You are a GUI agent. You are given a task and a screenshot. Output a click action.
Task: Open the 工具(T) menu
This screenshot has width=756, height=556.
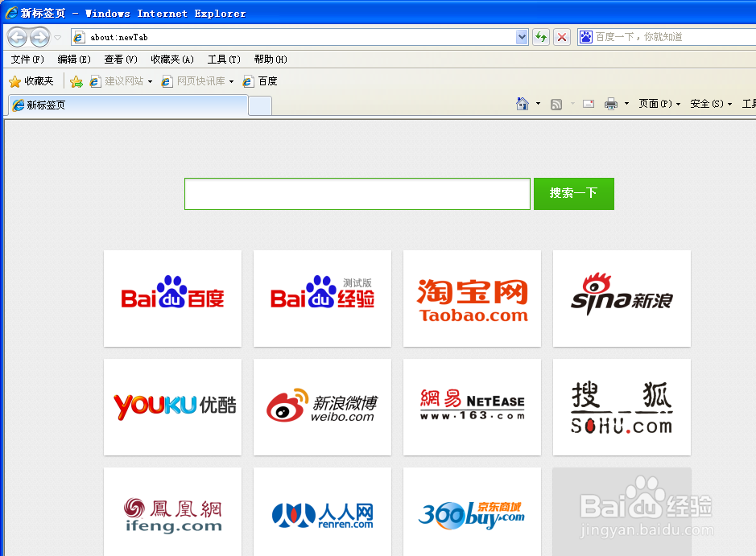pyautogui.click(x=224, y=60)
